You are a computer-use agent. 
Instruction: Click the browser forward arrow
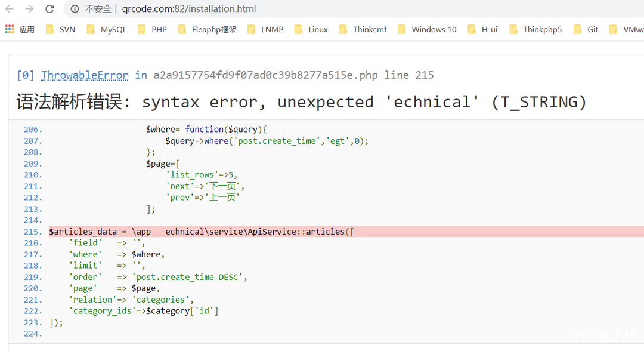[29, 9]
